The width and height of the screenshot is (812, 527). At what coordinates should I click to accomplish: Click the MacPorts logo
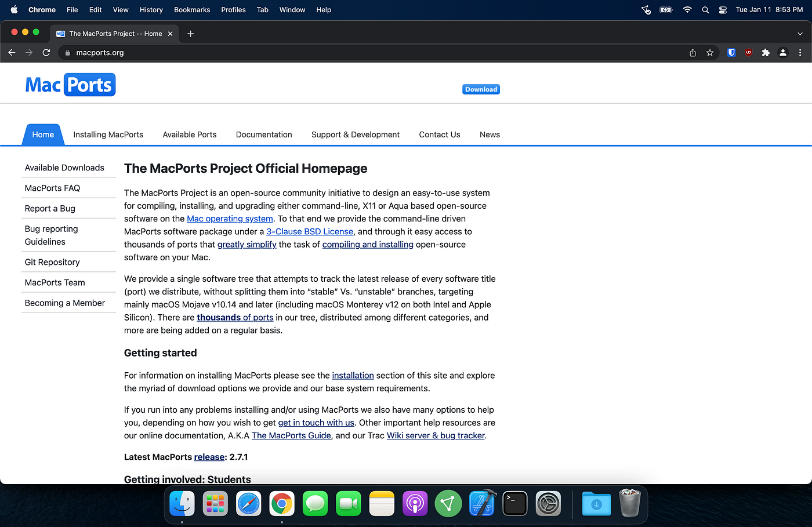[x=70, y=85]
